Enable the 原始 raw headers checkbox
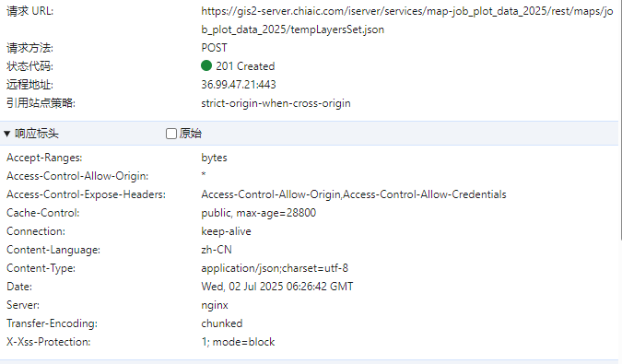 (171, 134)
